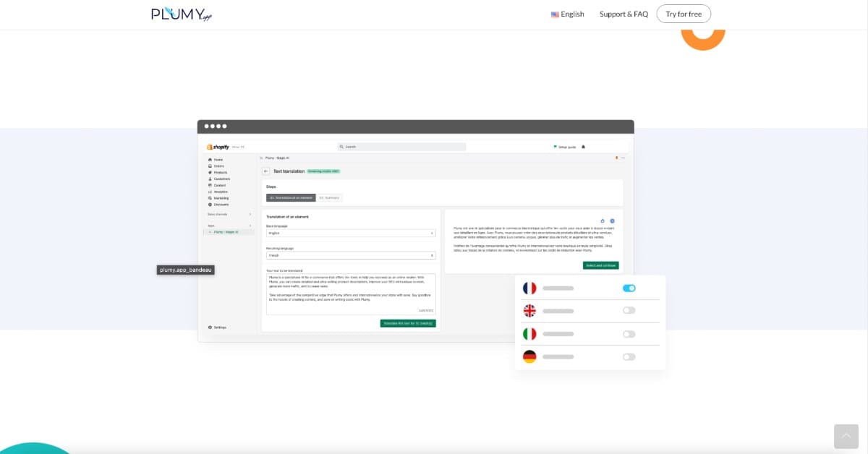Viewport: 868px width, 454px height.
Task: Click the French flag icon
Action: coord(529,288)
